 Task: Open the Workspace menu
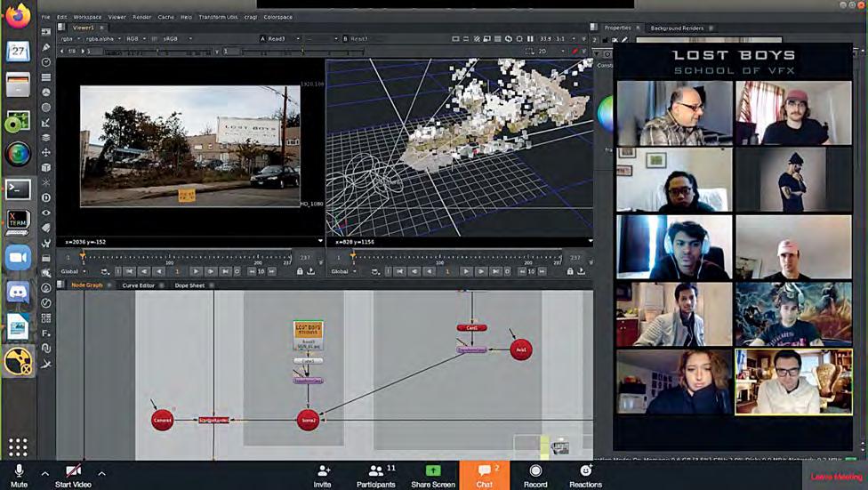[87, 17]
